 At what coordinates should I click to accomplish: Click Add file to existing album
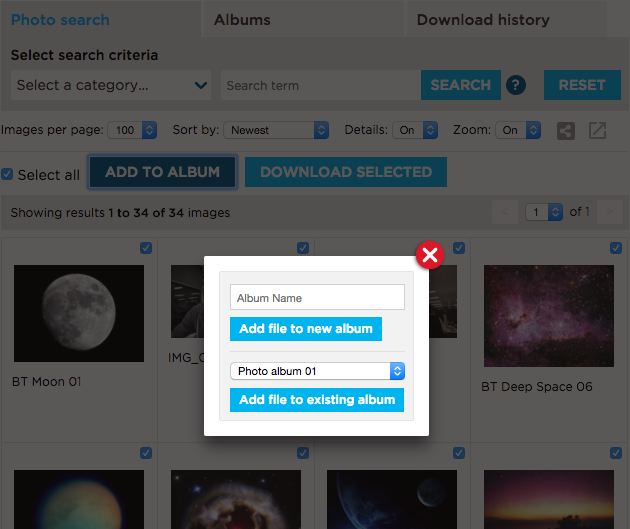[x=317, y=400]
